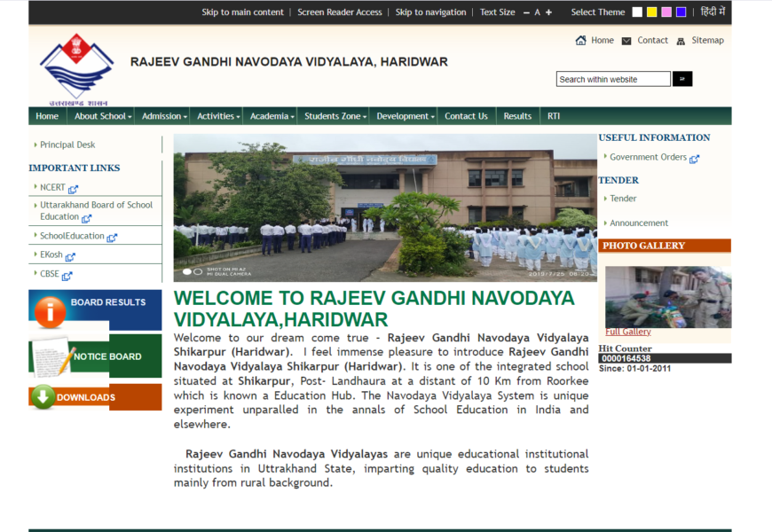The image size is (772, 532).
Task: Expand the Admission menu
Action: point(164,116)
